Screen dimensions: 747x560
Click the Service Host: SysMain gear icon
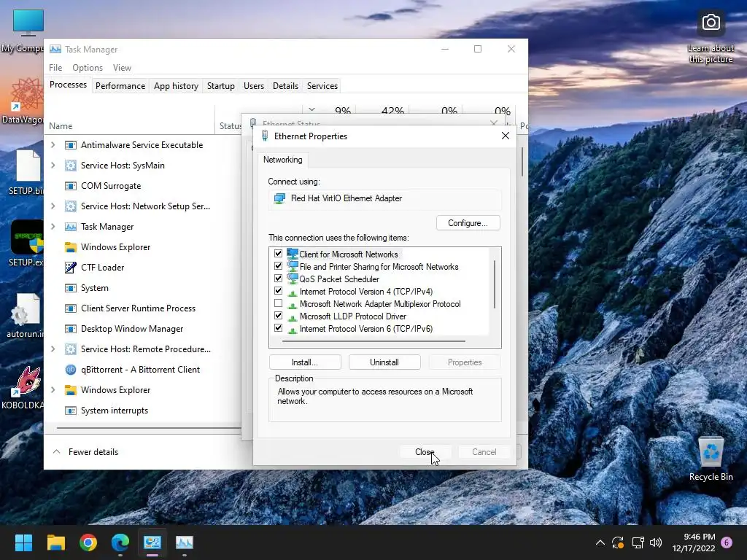click(x=71, y=166)
